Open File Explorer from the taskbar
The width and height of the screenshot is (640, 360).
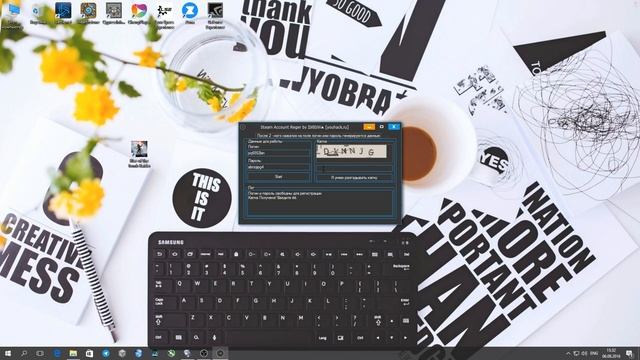tap(73, 353)
